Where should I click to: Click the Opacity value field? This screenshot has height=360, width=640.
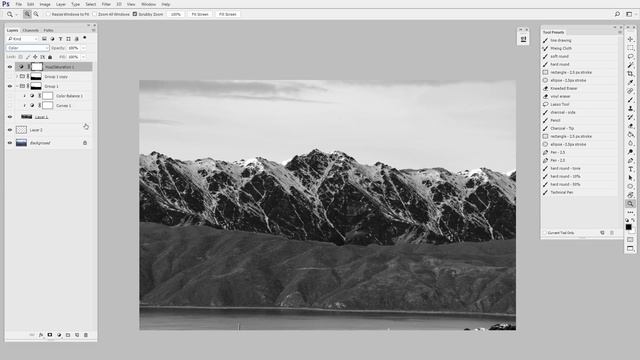[x=73, y=48]
